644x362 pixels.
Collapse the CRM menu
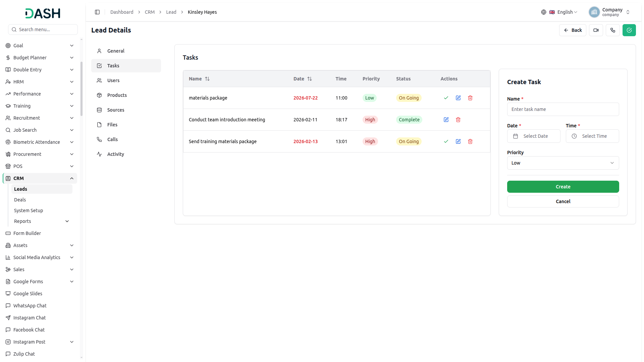click(40, 178)
